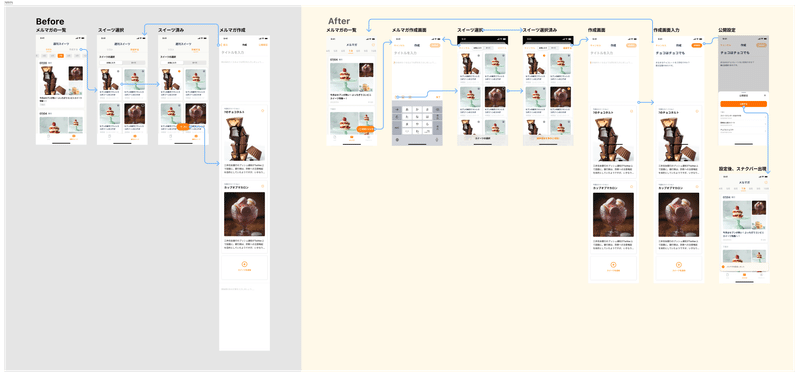800x377 pixels.
Task: Tap the orange icon on Before メルマガ作成 second card
Action: click(x=262, y=186)
